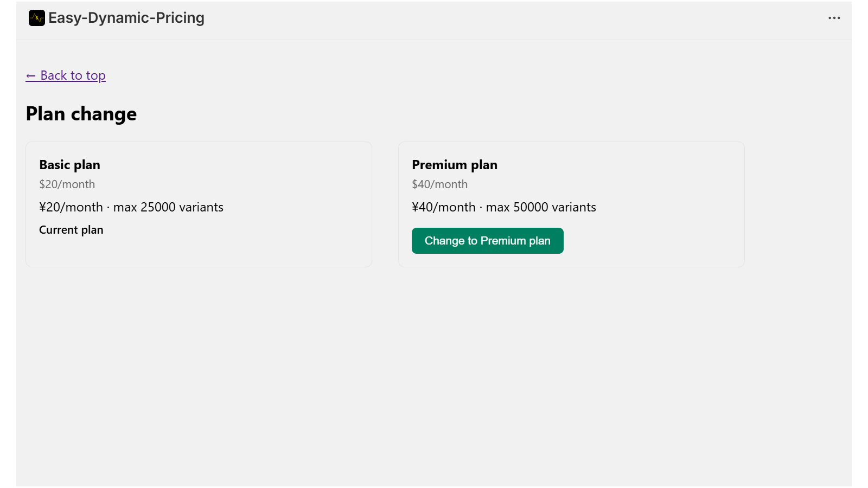Click the max 50000 variants text

tap(540, 207)
